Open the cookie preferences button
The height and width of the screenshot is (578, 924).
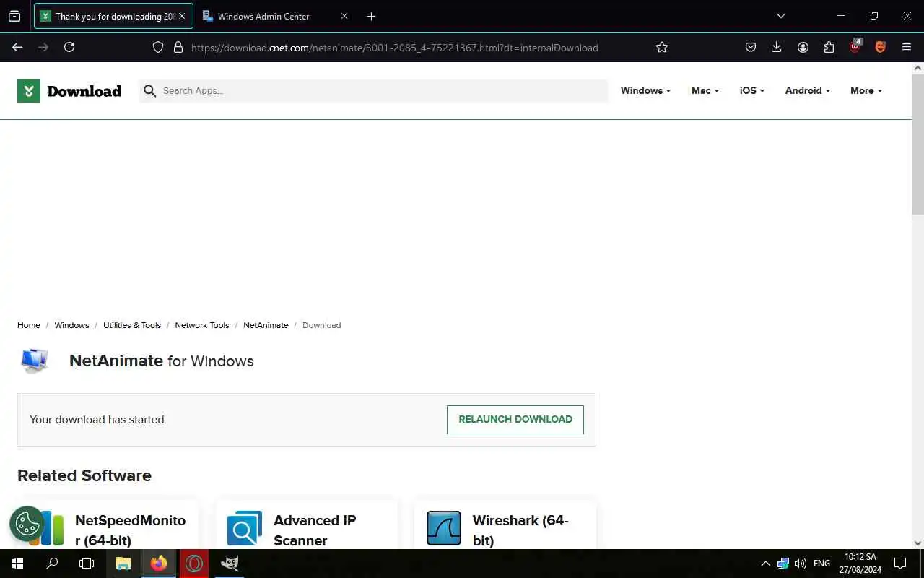(x=27, y=524)
